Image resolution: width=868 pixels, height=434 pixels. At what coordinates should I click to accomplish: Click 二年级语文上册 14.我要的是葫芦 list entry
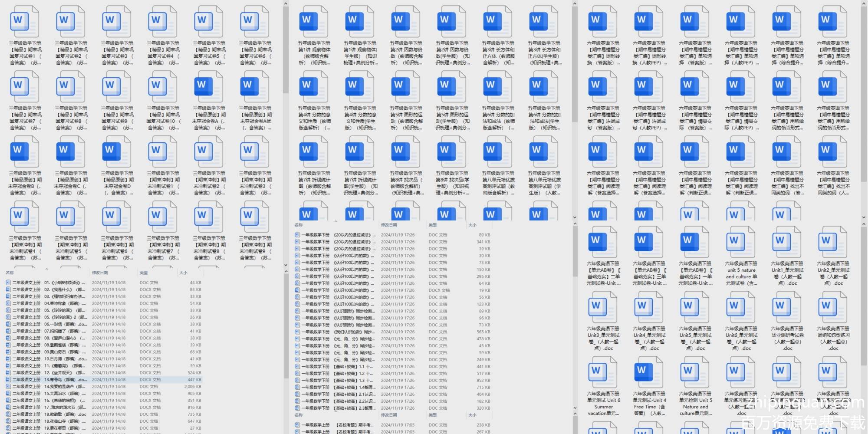click(65, 387)
